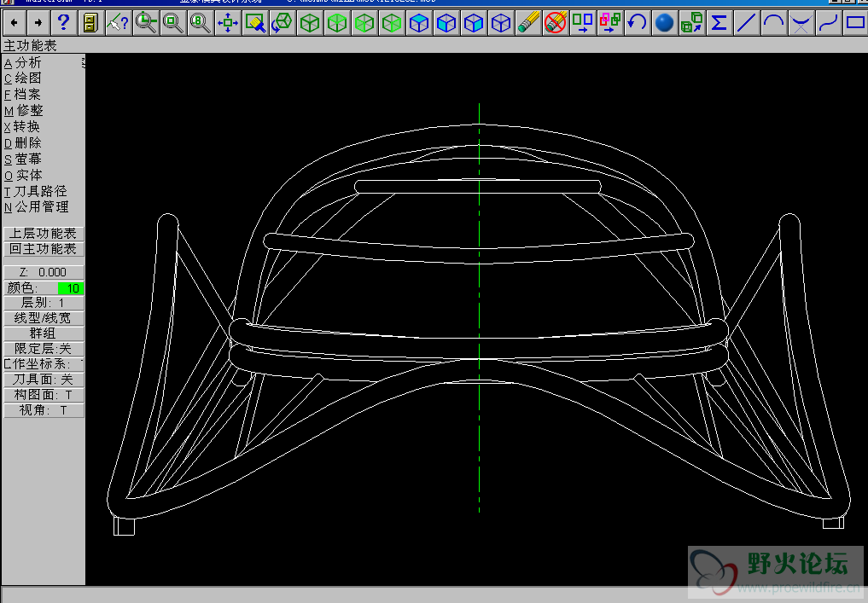The height and width of the screenshot is (603, 868).
Task: Click the colored overlapping squares transform icon
Action: (x=609, y=23)
